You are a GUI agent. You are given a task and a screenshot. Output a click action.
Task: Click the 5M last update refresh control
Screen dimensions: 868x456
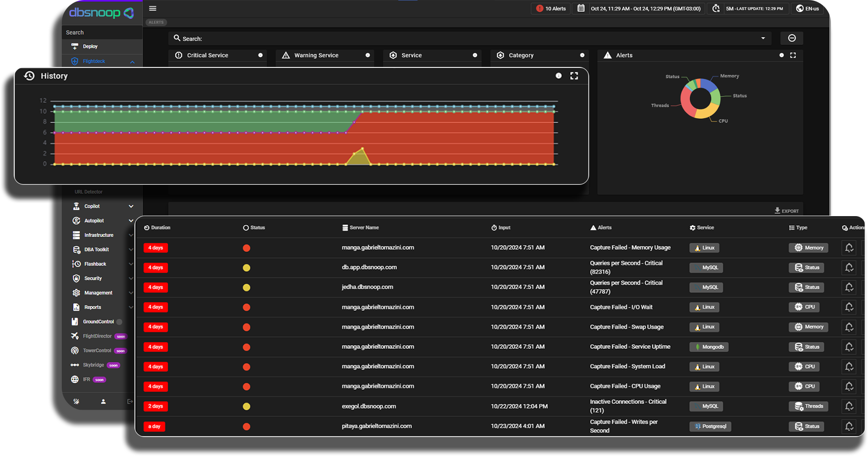click(x=748, y=9)
